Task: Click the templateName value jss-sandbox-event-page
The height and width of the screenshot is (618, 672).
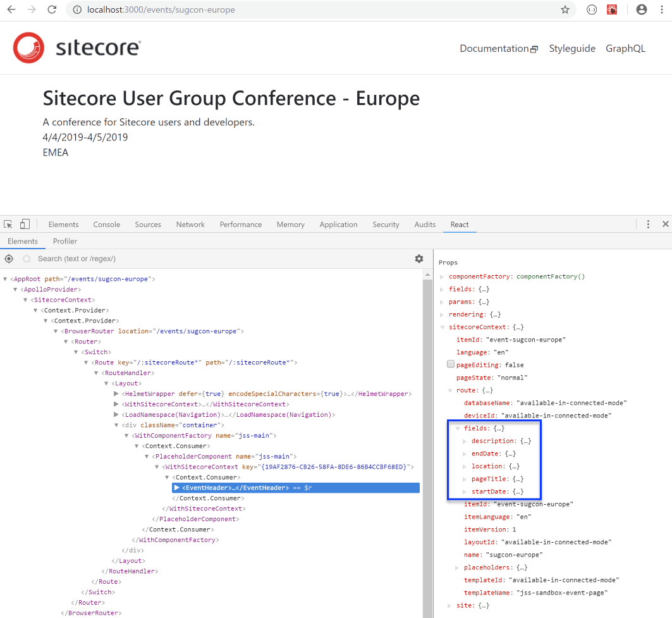Action: [x=562, y=593]
